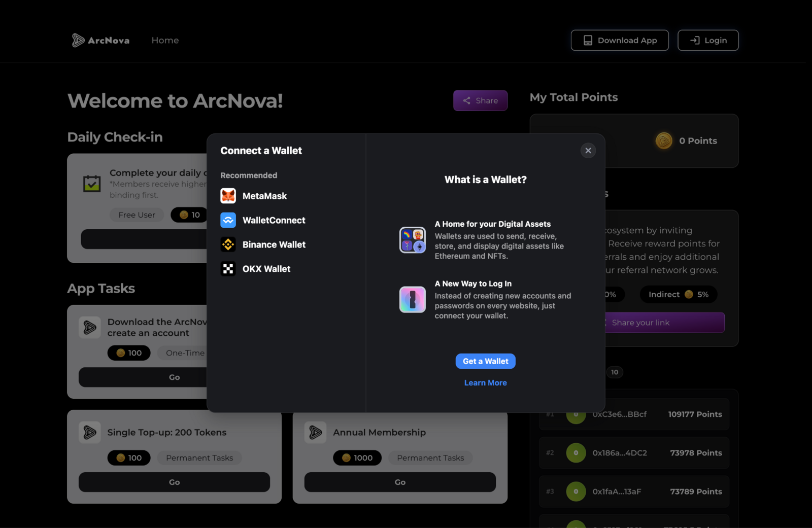Viewport: 812px width, 528px height.
Task: Click the avatar for rank #3 entry
Action: [576, 491]
